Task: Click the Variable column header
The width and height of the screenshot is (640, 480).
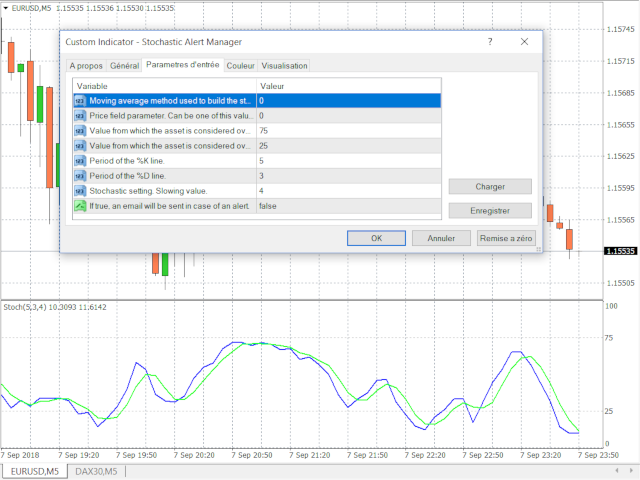Action: click(165, 86)
